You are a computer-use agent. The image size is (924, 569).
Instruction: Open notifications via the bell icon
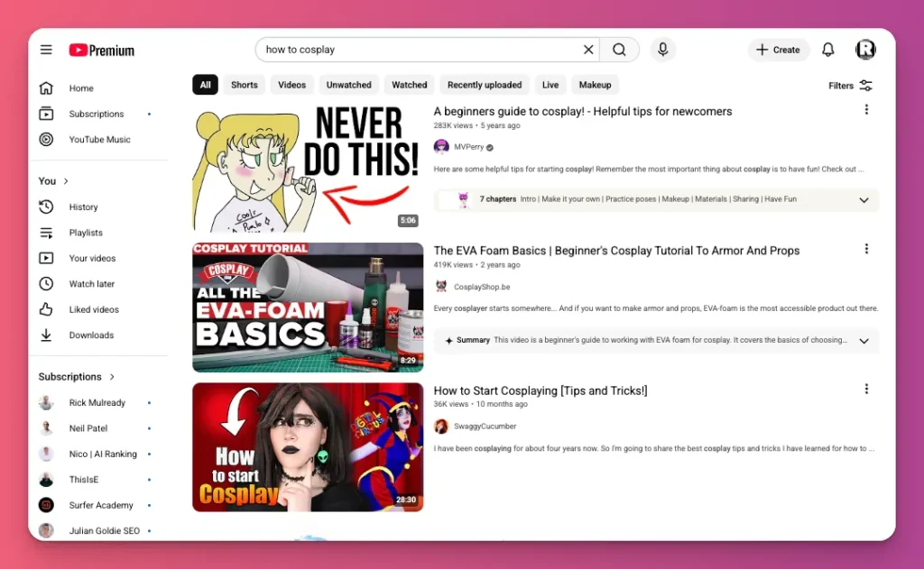click(827, 50)
